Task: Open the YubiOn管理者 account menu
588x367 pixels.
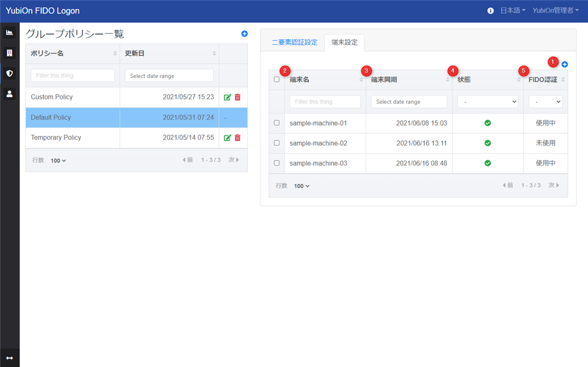Action: [x=555, y=11]
